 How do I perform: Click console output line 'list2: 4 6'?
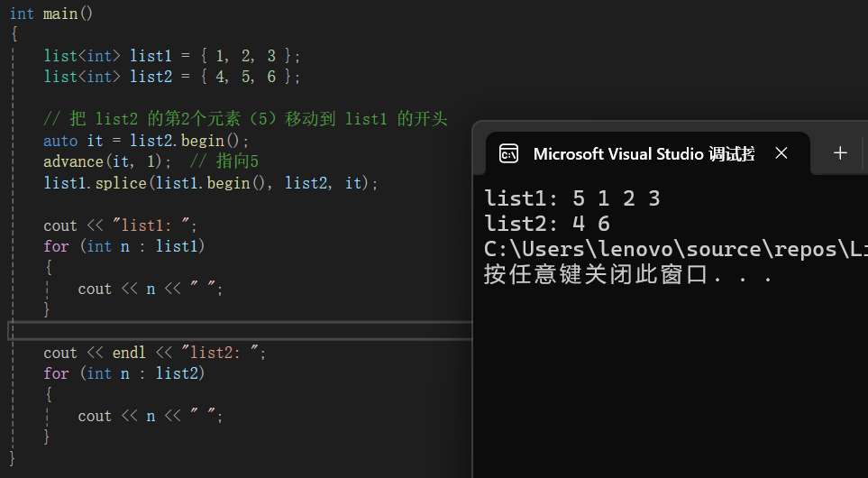point(547,224)
